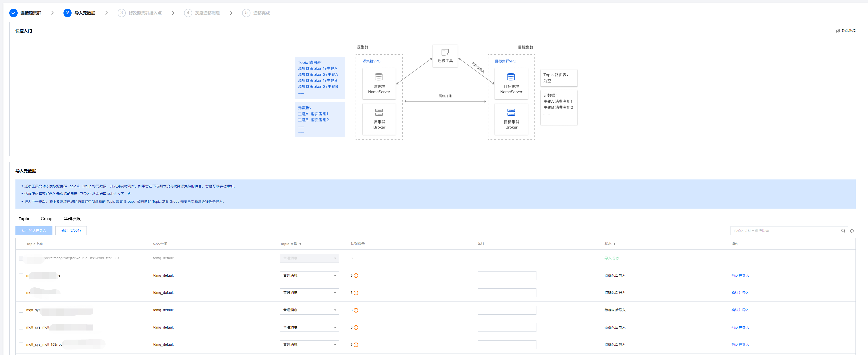Image resolution: width=868 pixels, height=355 pixels.
Task: Check the mqtt_sys_mqtt-459rrb row checkbox
Action: pyautogui.click(x=21, y=344)
